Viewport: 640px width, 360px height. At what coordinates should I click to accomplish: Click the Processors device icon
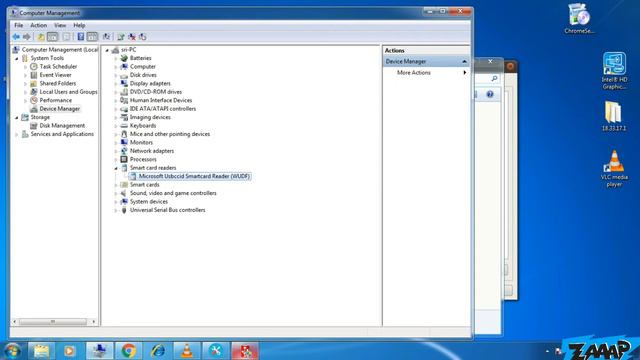[124, 159]
